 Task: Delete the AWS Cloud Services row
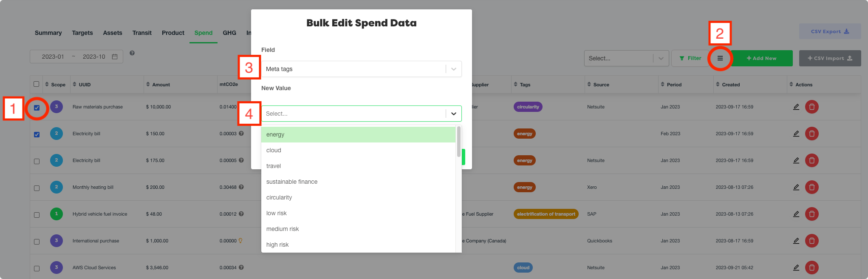(811, 268)
